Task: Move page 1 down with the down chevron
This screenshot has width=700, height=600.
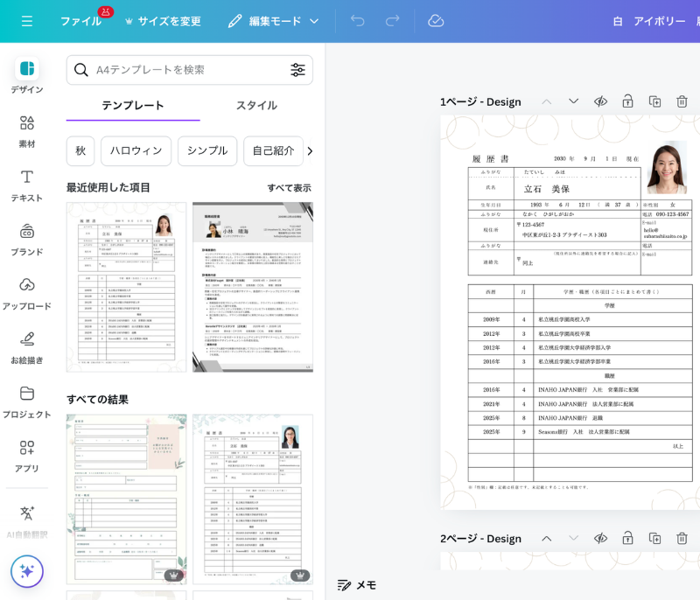Action: [573, 101]
